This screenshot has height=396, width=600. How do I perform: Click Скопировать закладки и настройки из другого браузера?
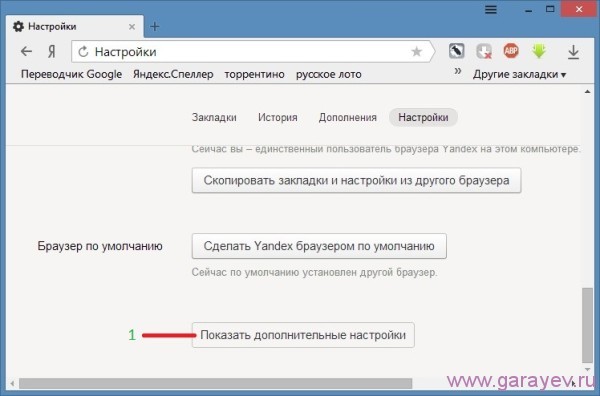356,180
